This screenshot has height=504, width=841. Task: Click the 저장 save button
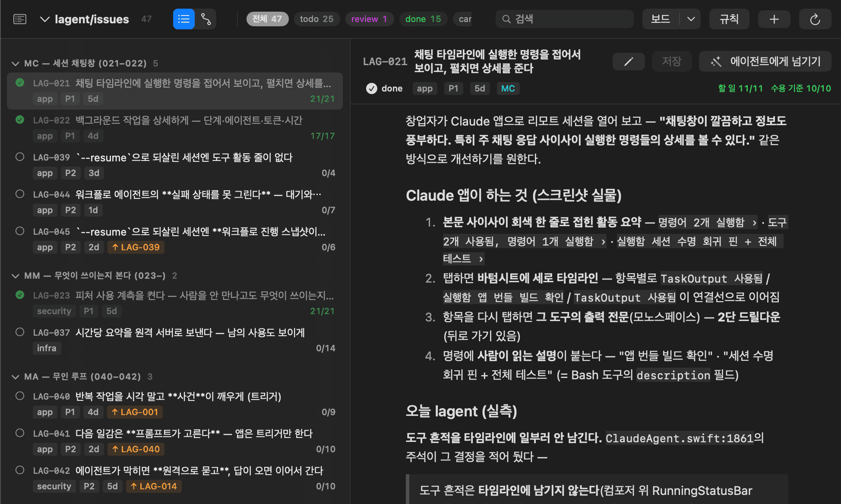tap(672, 61)
